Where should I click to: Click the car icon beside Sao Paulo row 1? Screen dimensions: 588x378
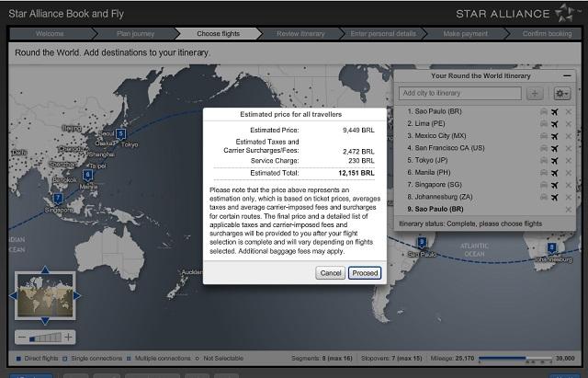(x=543, y=111)
